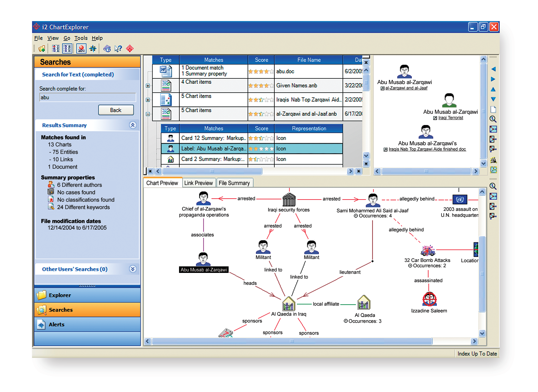
Task: Expand the Given Names.anb result row
Action: 147,86
